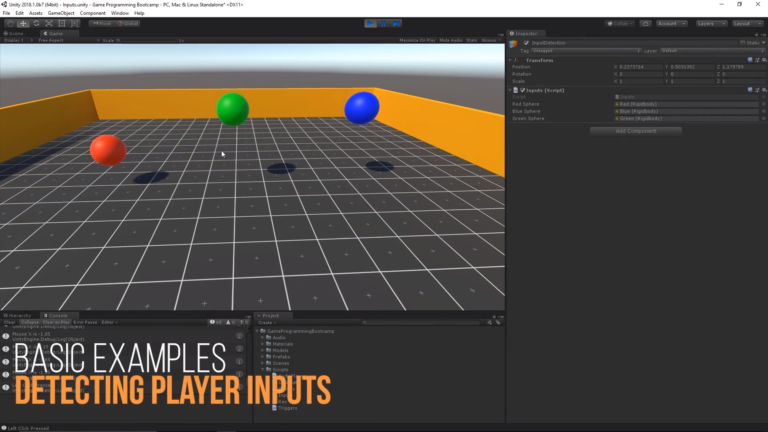Switch to the Scene tab
The height and width of the screenshot is (432, 768).
(14, 33)
